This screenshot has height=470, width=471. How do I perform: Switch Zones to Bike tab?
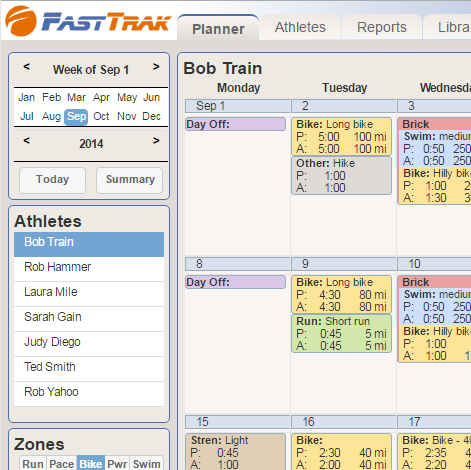point(91,463)
